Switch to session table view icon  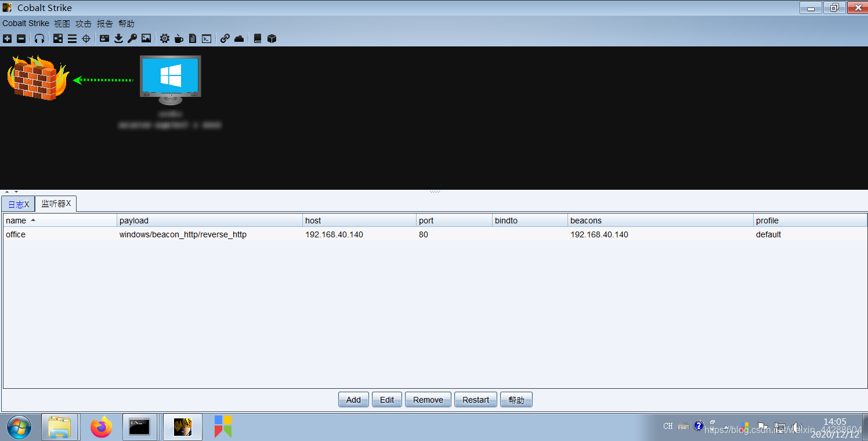72,38
